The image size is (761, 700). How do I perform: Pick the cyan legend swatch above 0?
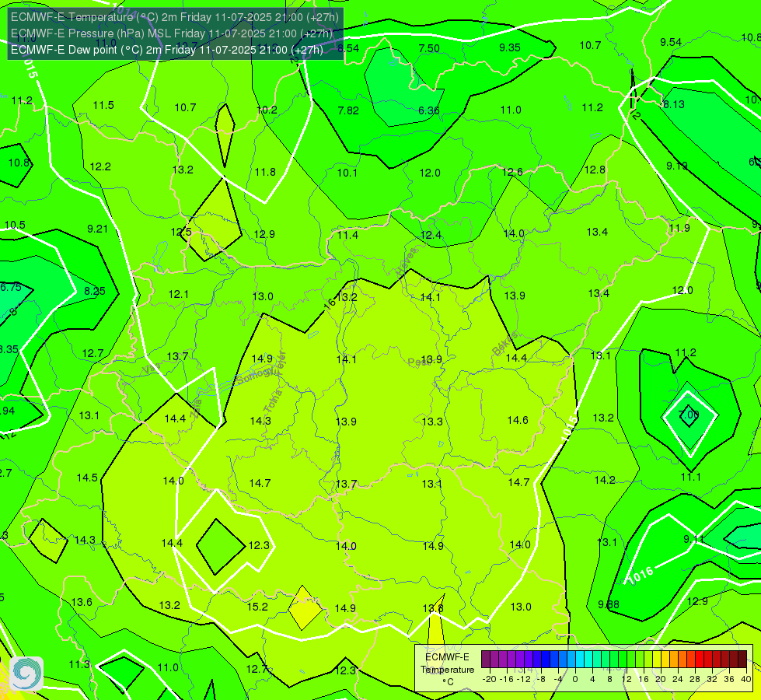(579, 660)
